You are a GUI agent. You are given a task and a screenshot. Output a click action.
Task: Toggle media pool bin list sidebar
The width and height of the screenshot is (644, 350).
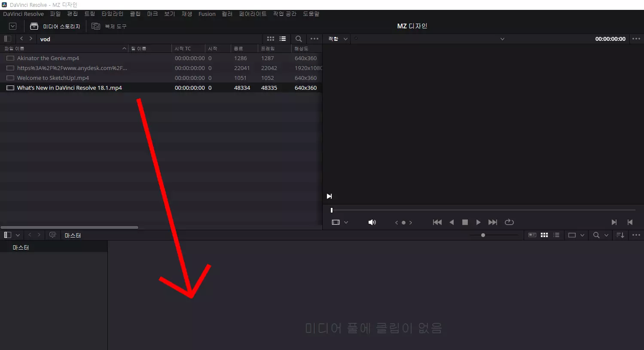coord(7,235)
